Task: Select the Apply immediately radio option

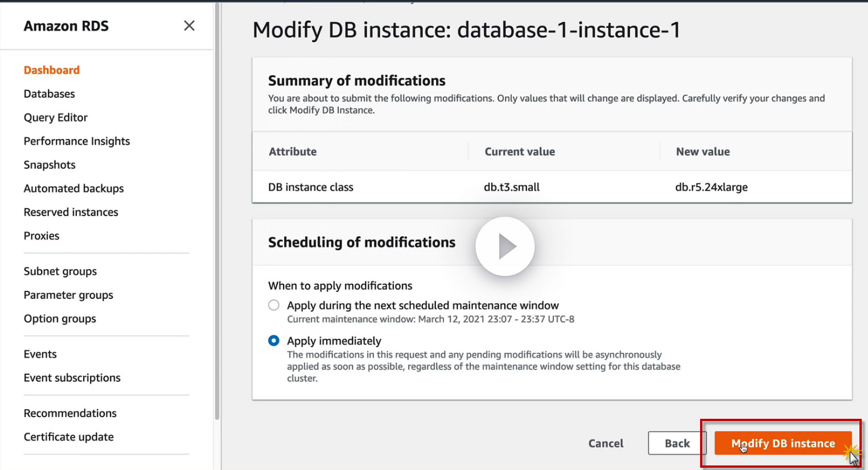Action: pos(274,341)
